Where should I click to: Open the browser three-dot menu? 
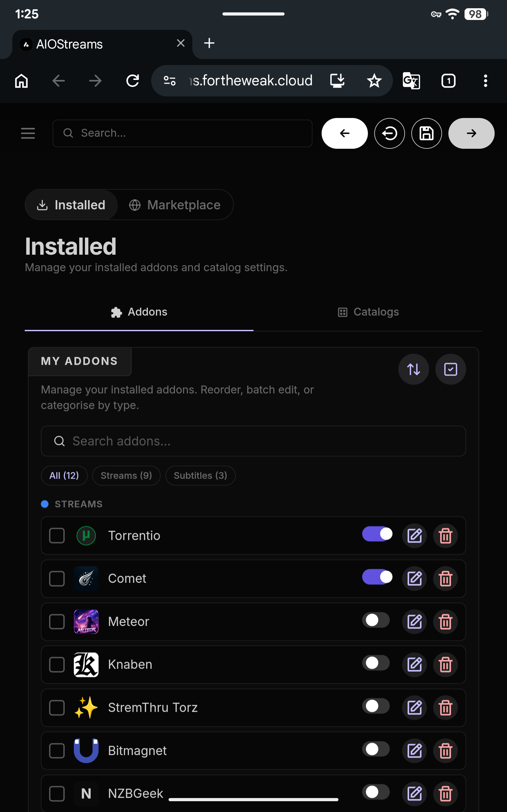[485, 81]
